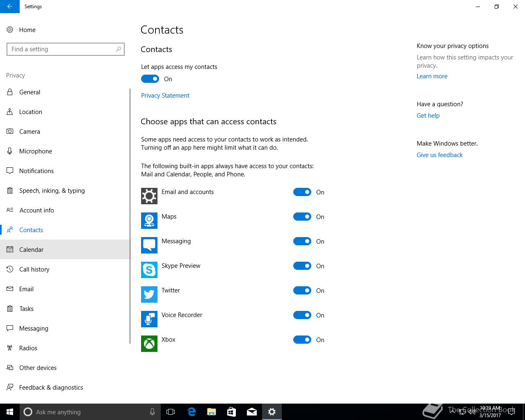Go back using the back arrow
The width and height of the screenshot is (525, 420).
pos(9,7)
